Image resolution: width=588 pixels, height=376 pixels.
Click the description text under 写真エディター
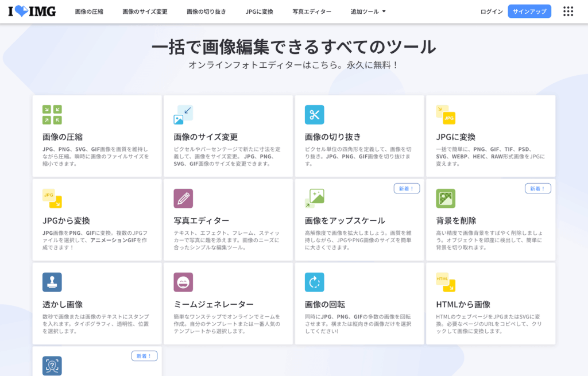[226, 240]
